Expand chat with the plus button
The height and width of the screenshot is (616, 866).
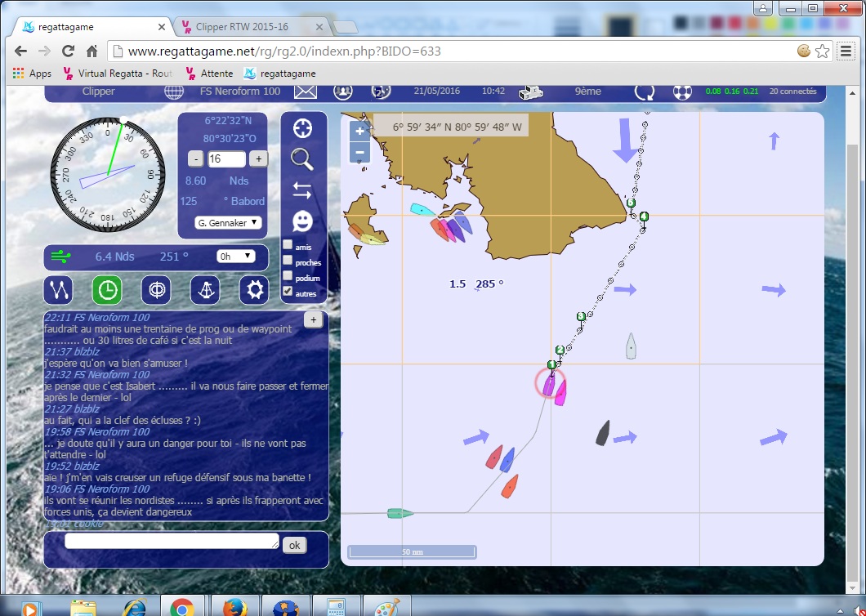click(x=313, y=320)
